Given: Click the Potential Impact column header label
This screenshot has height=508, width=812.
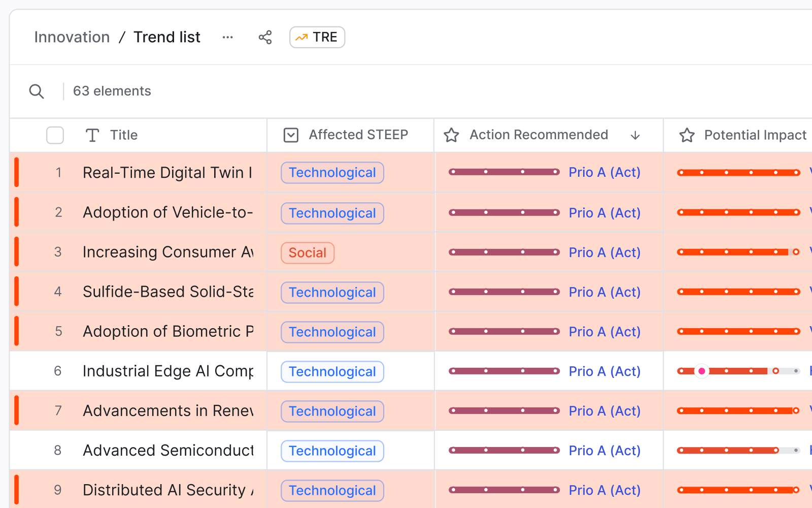Looking at the screenshot, I should pos(755,135).
